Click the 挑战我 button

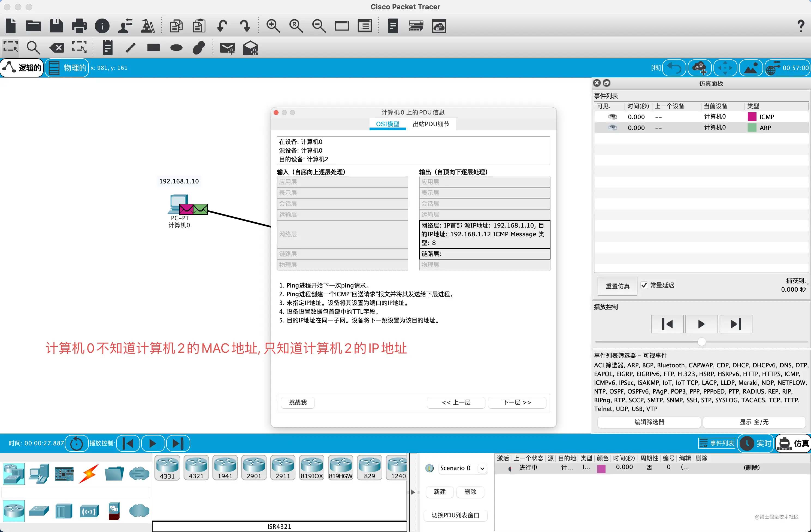pos(298,403)
